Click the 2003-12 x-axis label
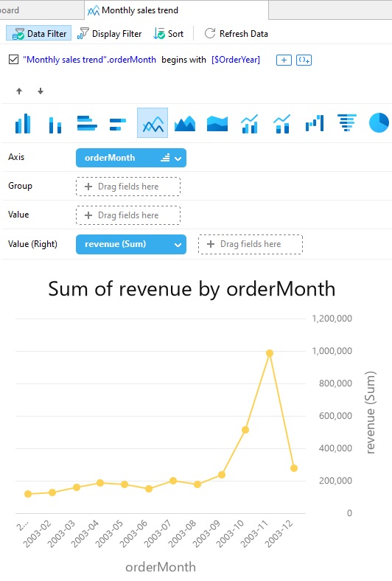The height and width of the screenshot is (581, 392). [x=279, y=534]
